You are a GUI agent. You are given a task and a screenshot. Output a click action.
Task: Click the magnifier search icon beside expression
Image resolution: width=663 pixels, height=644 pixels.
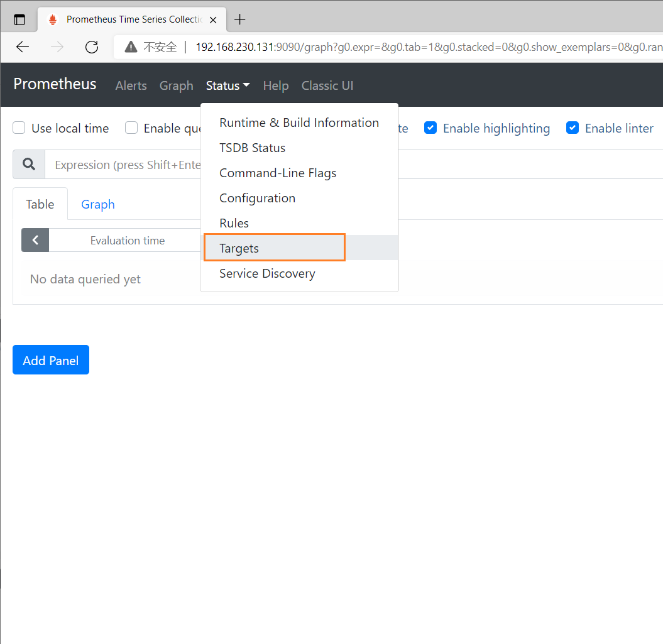coord(29,164)
